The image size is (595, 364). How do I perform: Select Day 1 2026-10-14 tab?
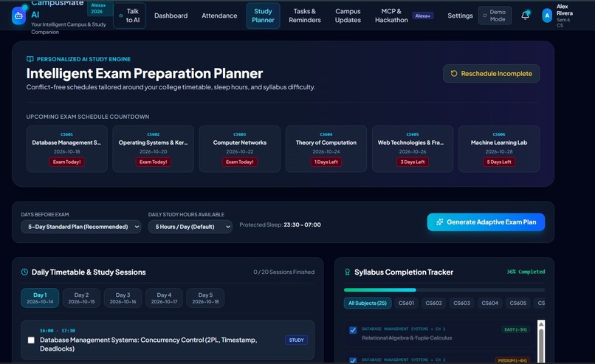(40, 298)
